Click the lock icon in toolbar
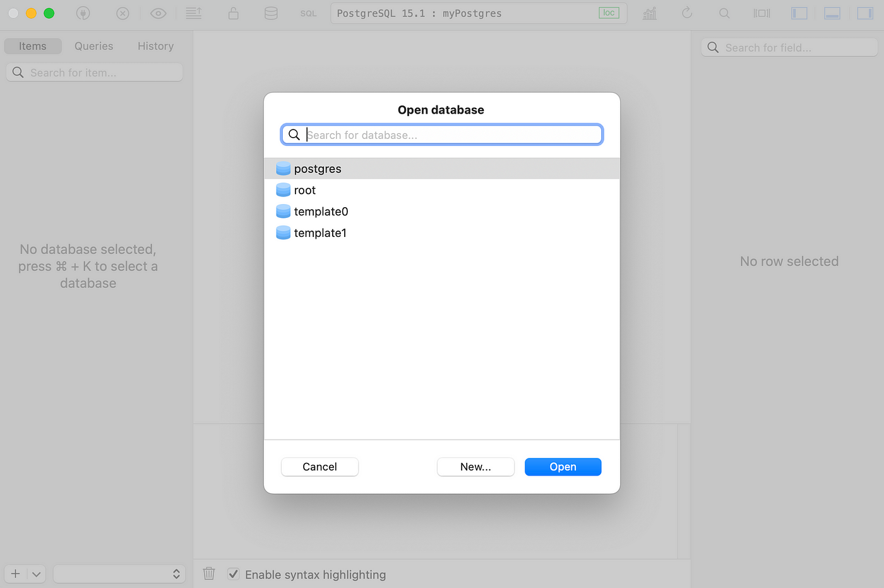The image size is (884, 588). pos(233,13)
